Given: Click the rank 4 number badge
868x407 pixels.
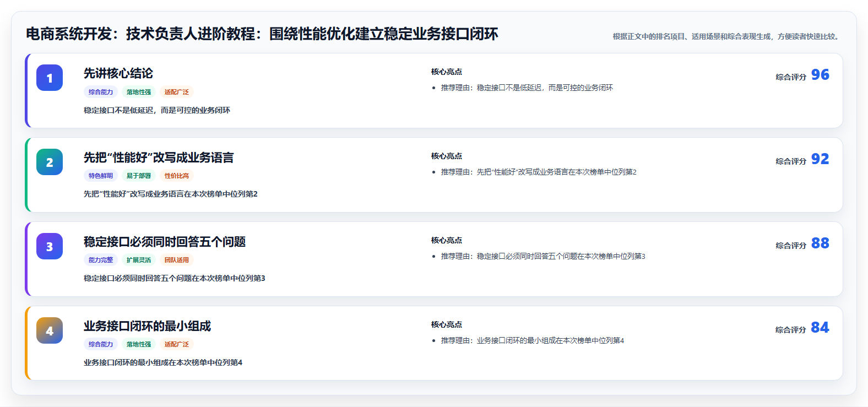Looking at the screenshot, I should [x=50, y=330].
